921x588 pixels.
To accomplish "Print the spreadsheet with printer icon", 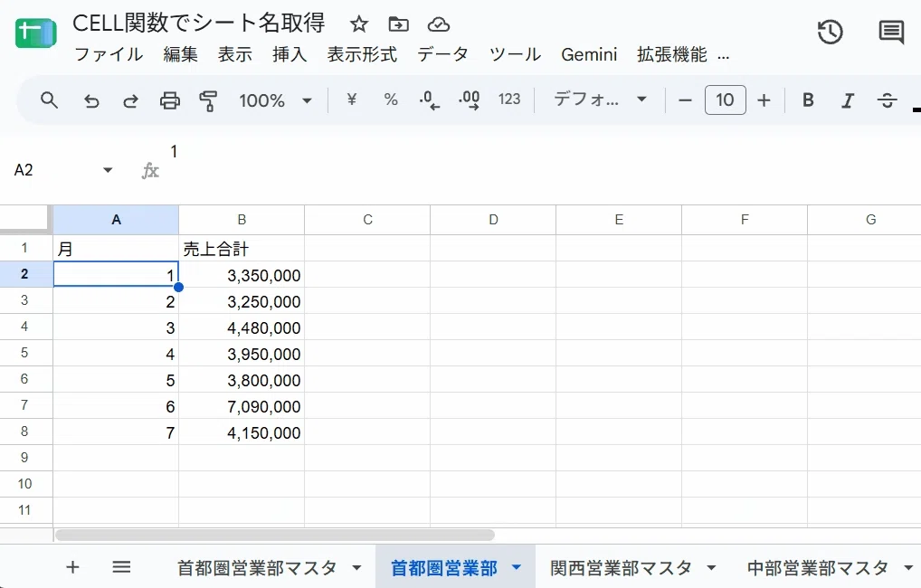I will tap(170, 101).
